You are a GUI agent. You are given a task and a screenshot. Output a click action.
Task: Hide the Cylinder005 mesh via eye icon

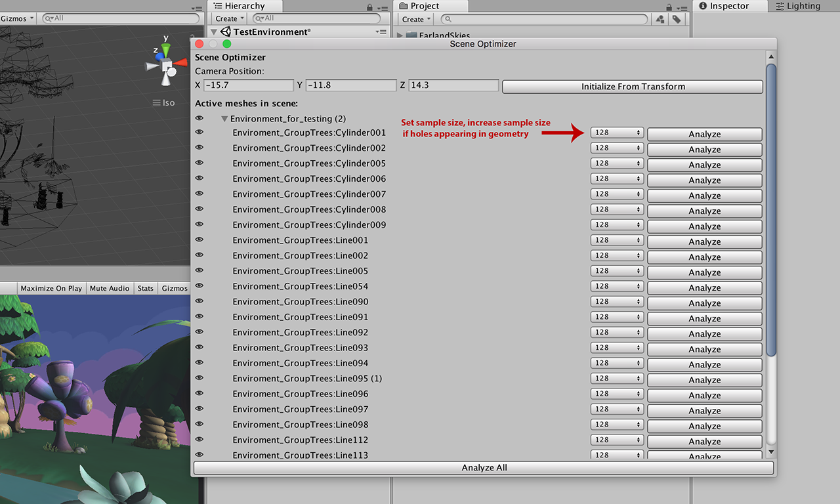click(199, 163)
